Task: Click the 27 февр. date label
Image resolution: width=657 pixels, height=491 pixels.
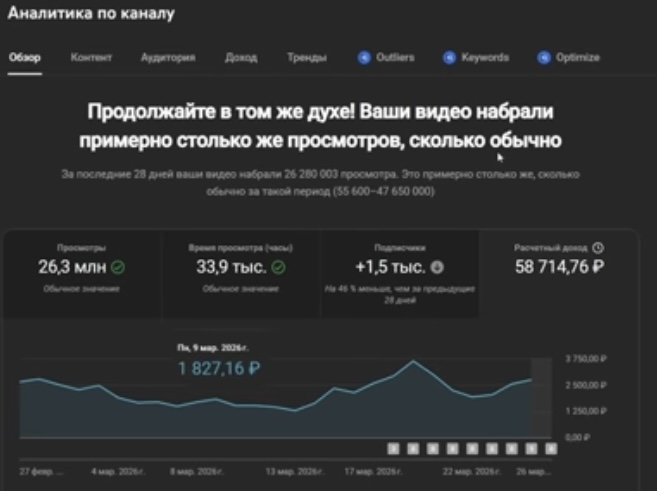Action: [41, 472]
